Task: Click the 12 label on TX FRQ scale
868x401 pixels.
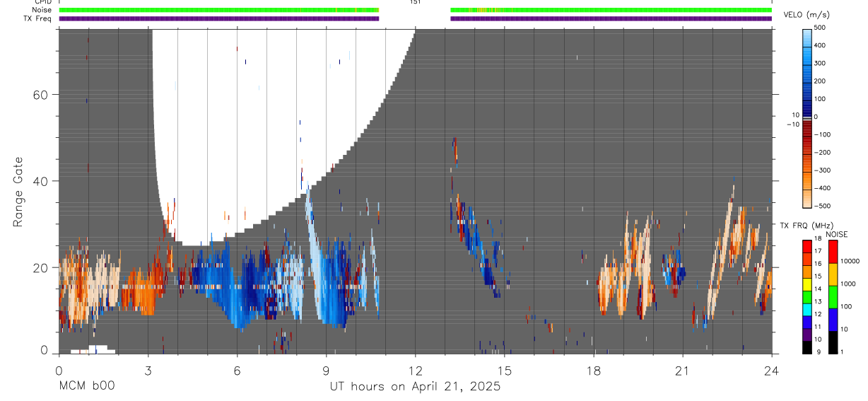Action: coord(818,314)
